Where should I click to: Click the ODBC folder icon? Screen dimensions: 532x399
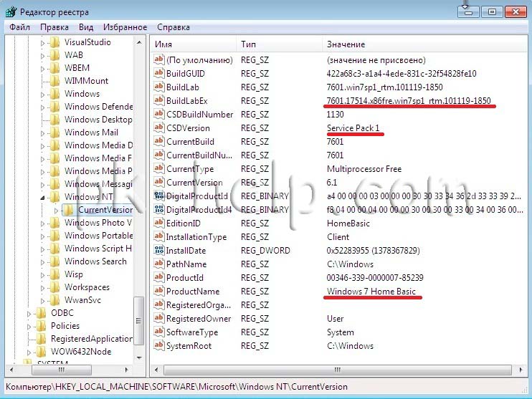[41, 313]
